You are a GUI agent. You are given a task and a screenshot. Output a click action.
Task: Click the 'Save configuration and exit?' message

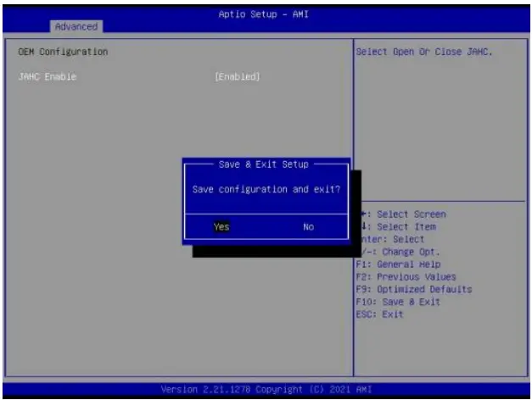click(266, 189)
